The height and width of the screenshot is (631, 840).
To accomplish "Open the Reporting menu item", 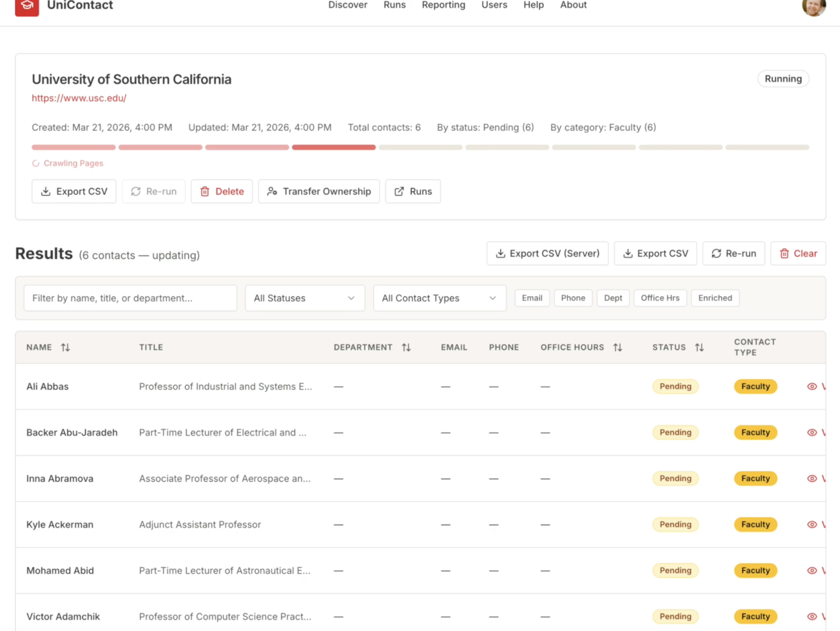I will pos(443,5).
